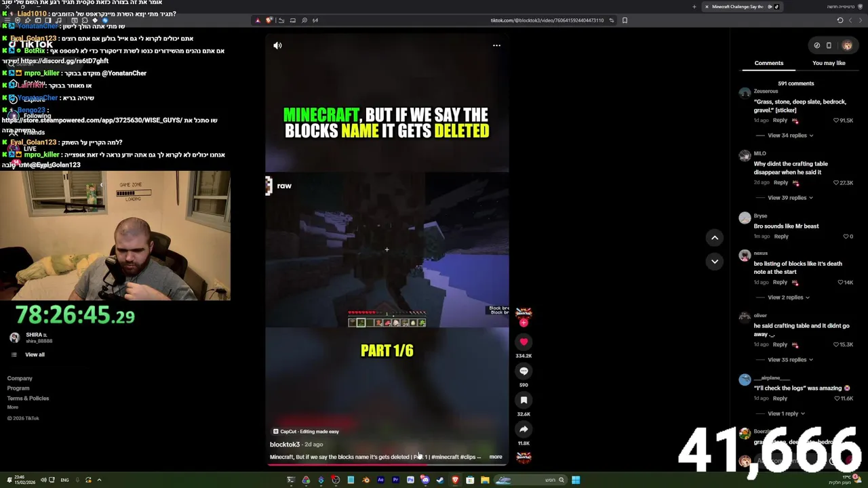Open the compass icon beside phone icon
This screenshot has height=488, width=868.
(x=817, y=45)
